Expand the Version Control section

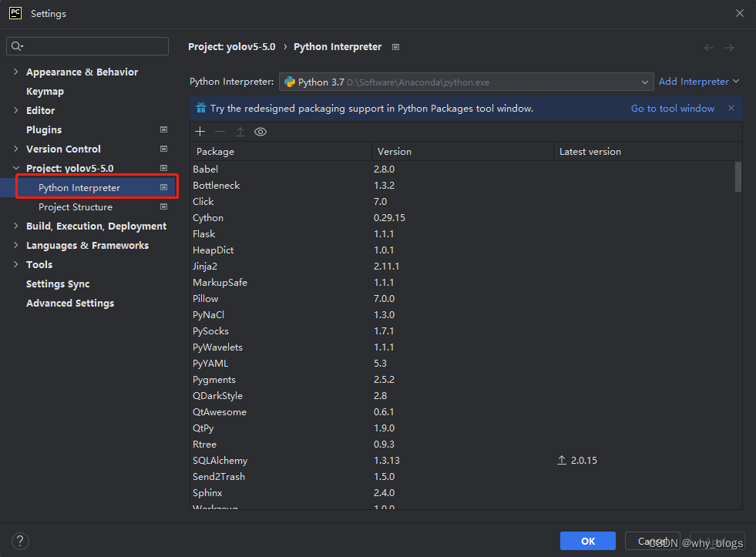16,149
